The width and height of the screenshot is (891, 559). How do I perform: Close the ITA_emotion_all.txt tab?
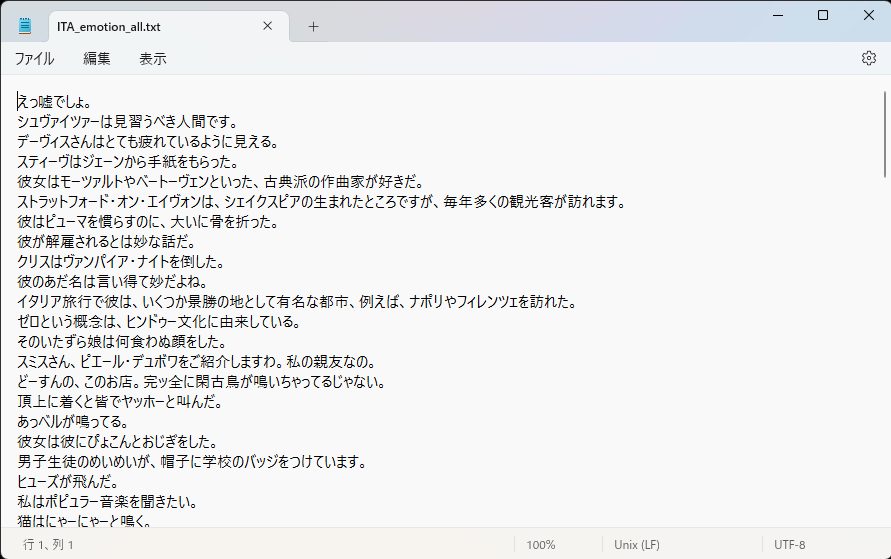pos(267,26)
